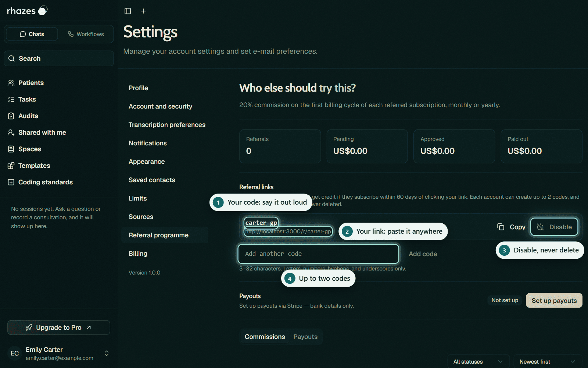Screen dimensions: 588x368
Task: Open Profile settings
Action: pos(165,88)
